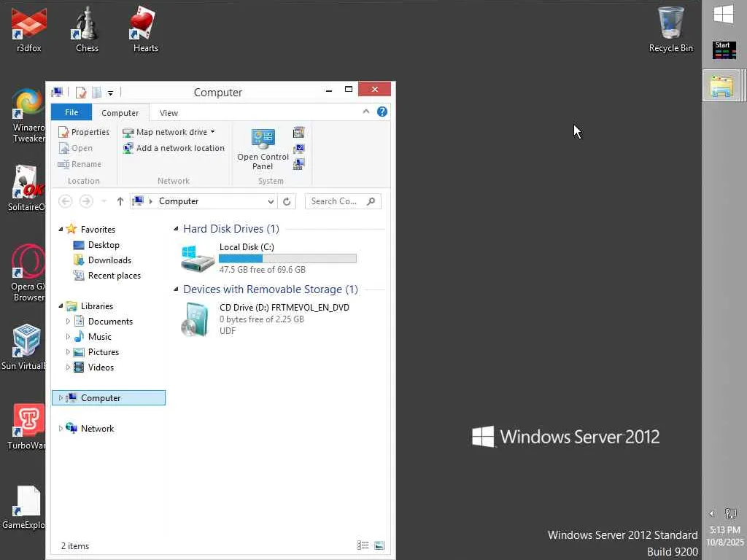Click the Properties icon in the quick access toolbar
This screenshot has height=560, width=747.
click(81, 93)
